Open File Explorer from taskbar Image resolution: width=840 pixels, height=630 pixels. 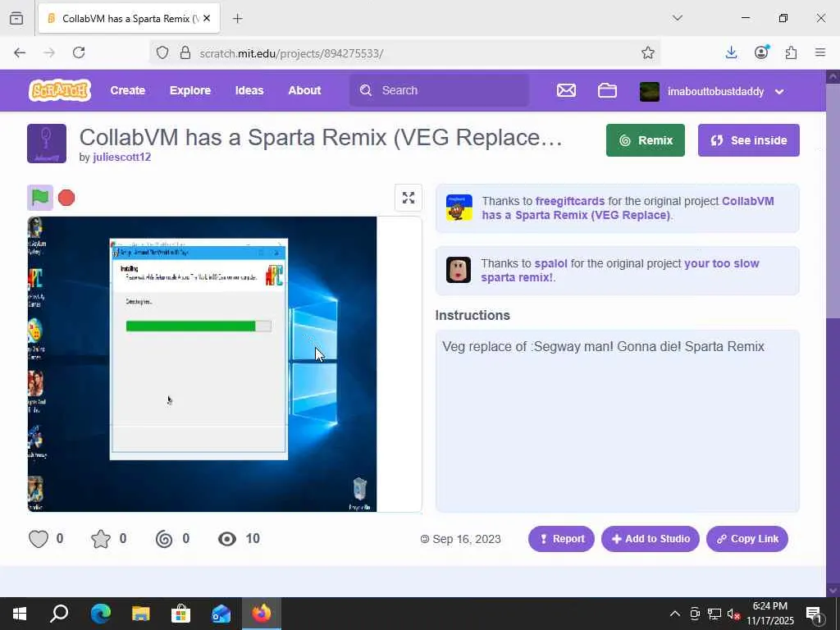tap(141, 614)
